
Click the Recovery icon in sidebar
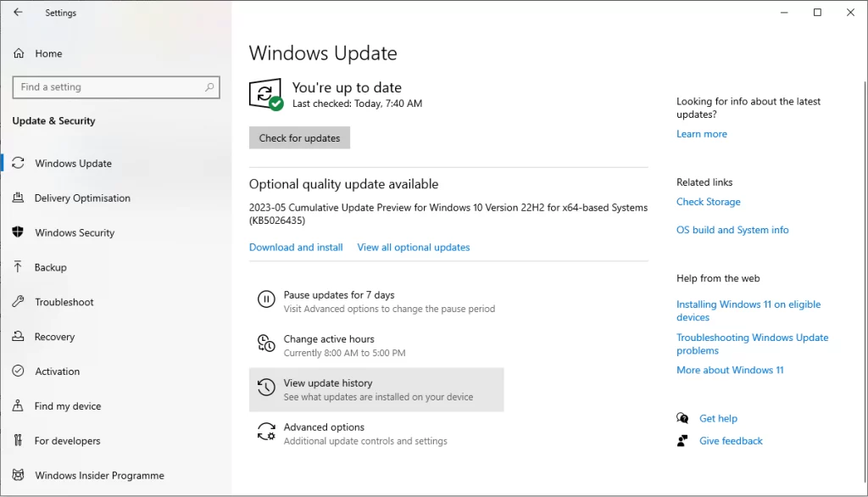click(x=19, y=337)
